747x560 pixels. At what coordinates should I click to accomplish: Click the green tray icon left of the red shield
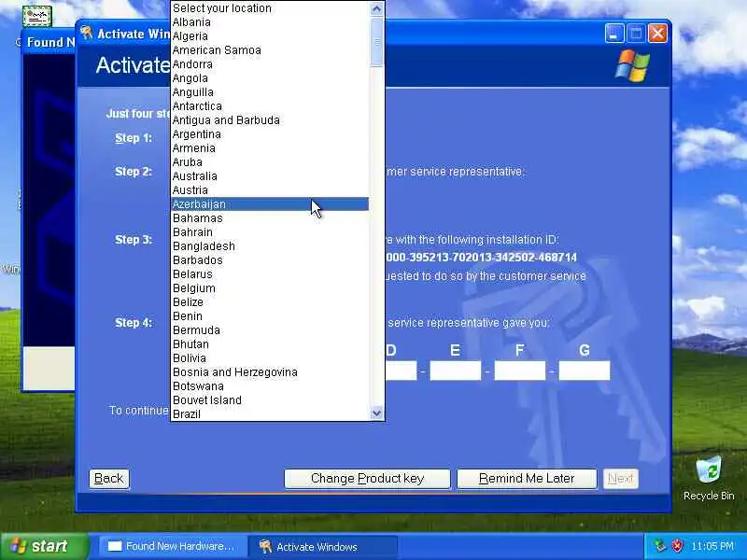tap(660, 546)
